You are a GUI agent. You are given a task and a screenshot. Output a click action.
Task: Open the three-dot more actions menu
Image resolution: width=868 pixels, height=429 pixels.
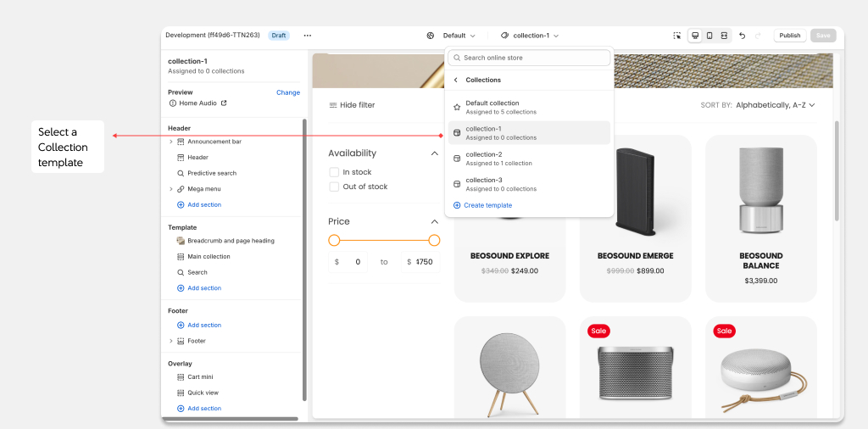pos(307,36)
